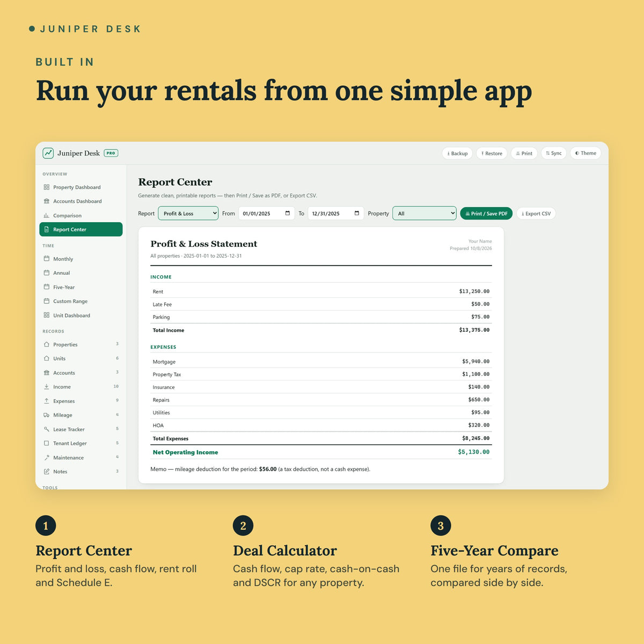Click the Sync button
Image resolution: width=644 pixels, height=644 pixels.
[554, 153]
